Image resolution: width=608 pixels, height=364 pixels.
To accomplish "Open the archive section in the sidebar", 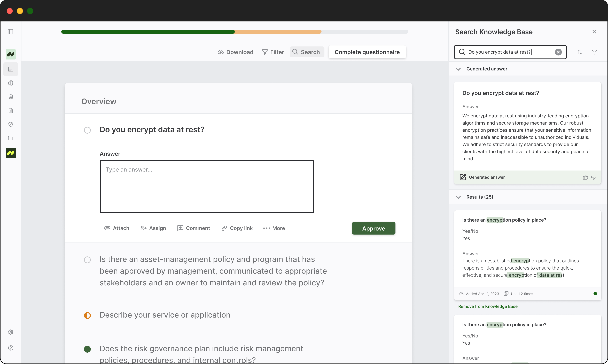I will pos(11,138).
